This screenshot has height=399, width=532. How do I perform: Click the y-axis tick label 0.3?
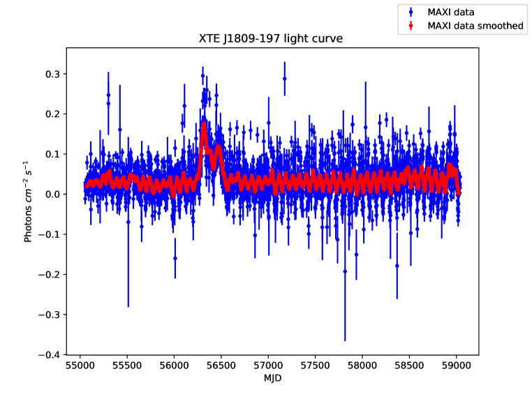[52, 74]
